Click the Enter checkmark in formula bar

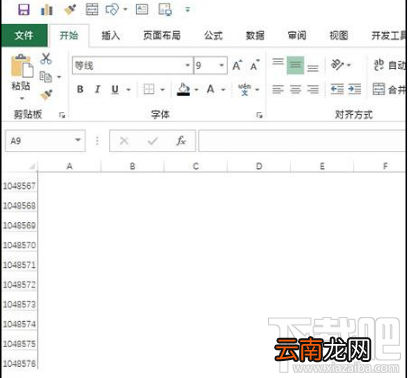pyautogui.click(x=153, y=141)
